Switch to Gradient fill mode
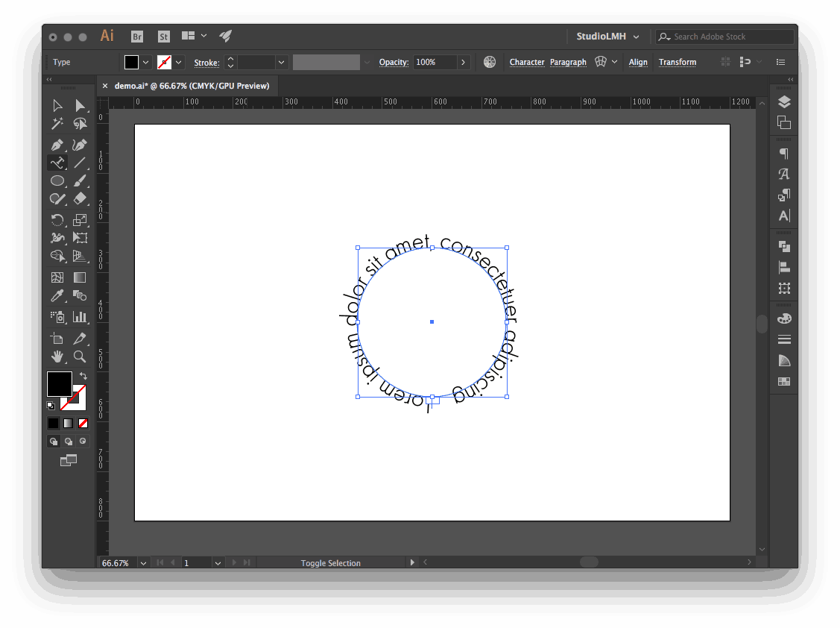This screenshot has height=628, width=840. (x=68, y=423)
